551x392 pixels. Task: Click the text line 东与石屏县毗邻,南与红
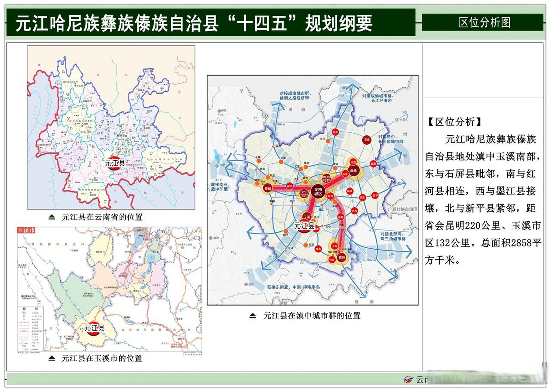click(480, 174)
